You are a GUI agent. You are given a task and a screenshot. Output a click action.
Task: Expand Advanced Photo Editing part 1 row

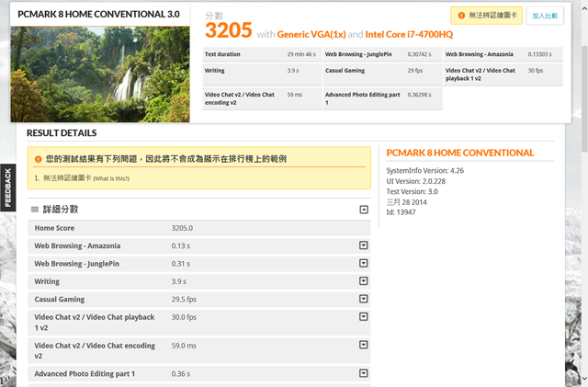tap(364, 373)
